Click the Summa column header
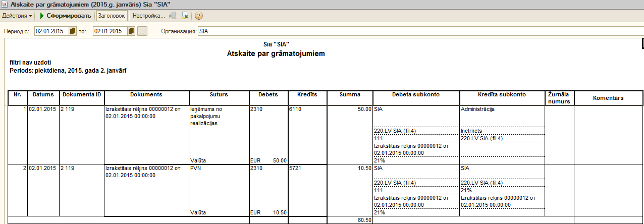 [x=350, y=94]
